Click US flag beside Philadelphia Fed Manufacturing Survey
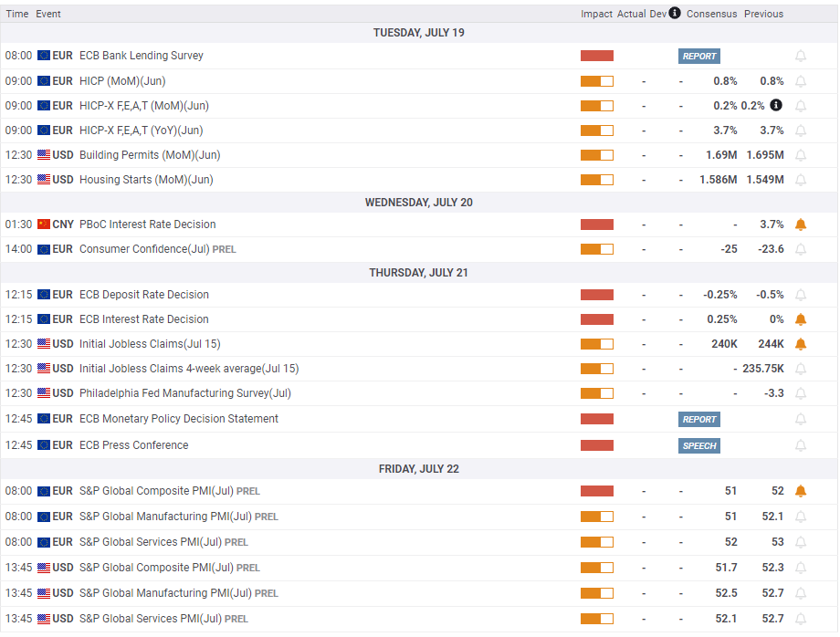This screenshot has width=840, height=637. [43, 393]
